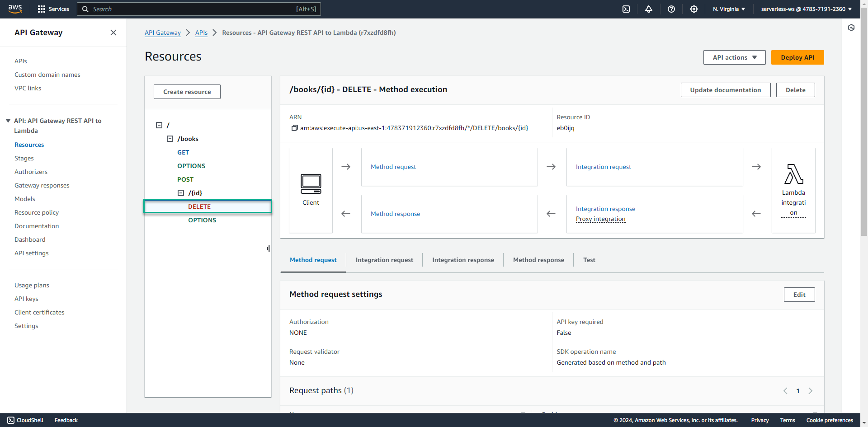Open API settings in the sidebar
Screen dimensions: 868x427
pos(32,253)
